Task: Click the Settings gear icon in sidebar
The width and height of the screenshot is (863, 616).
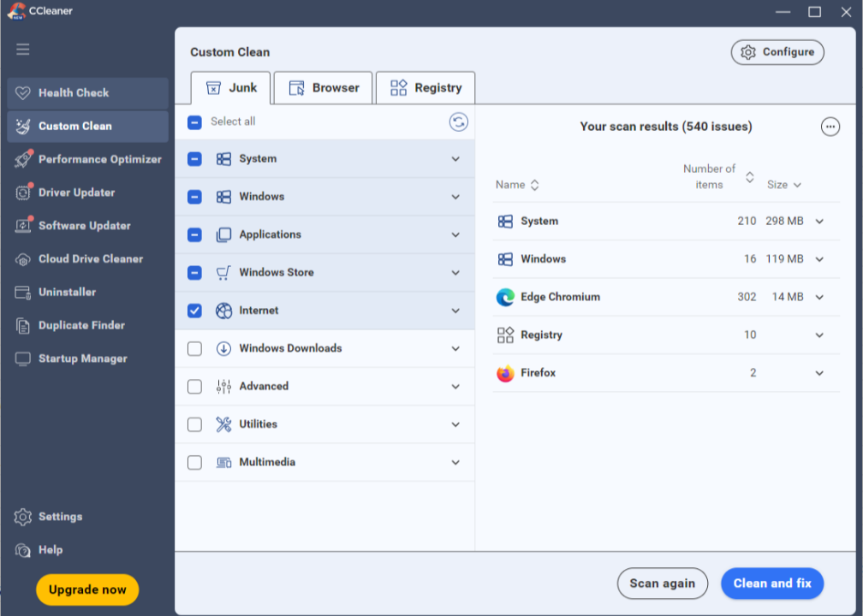Action: tap(22, 517)
